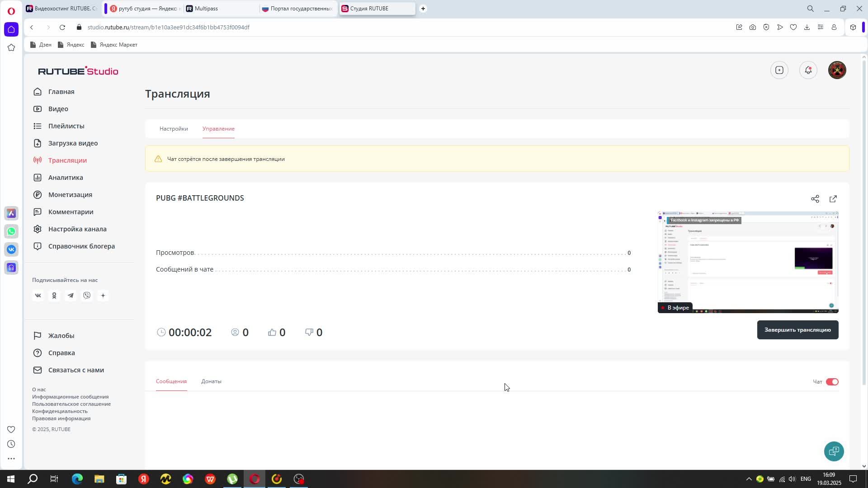868x488 pixels.
Task: Click the RUTUBE Studio logo
Action: point(78,71)
